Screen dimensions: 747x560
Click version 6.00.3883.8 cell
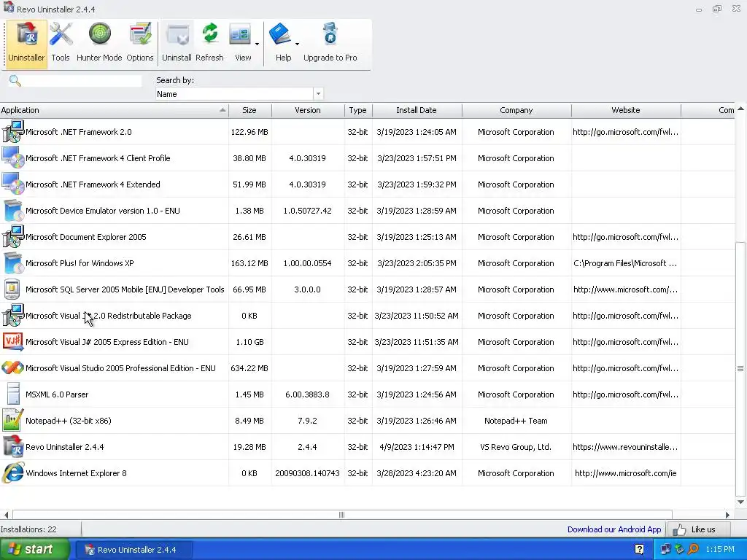coord(307,394)
